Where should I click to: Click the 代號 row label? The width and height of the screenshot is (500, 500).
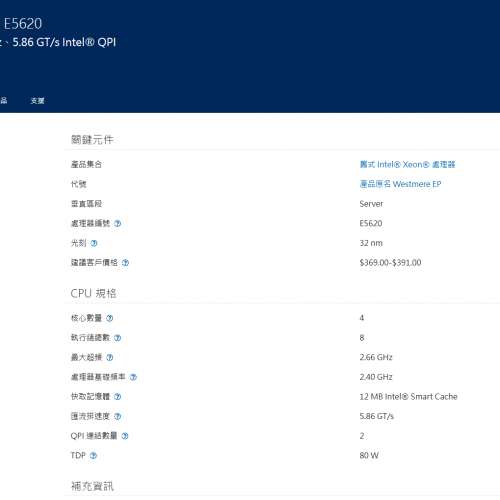click(x=79, y=184)
